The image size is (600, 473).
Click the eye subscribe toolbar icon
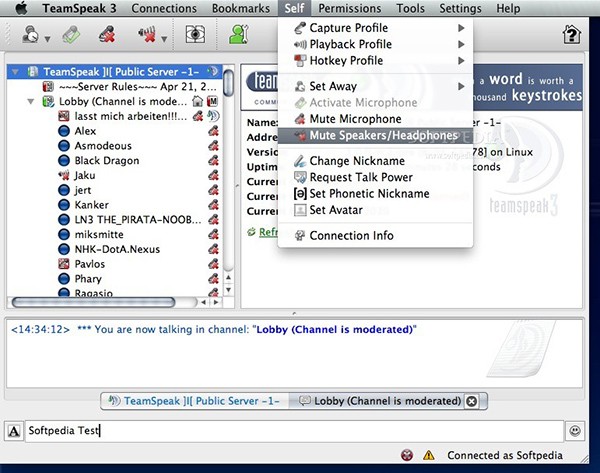[195, 34]
